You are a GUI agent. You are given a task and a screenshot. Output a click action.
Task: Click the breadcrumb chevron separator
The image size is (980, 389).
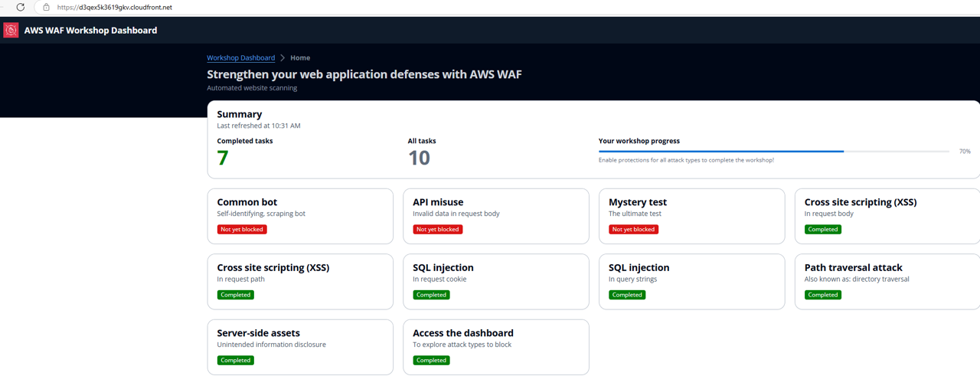point(283,58)
